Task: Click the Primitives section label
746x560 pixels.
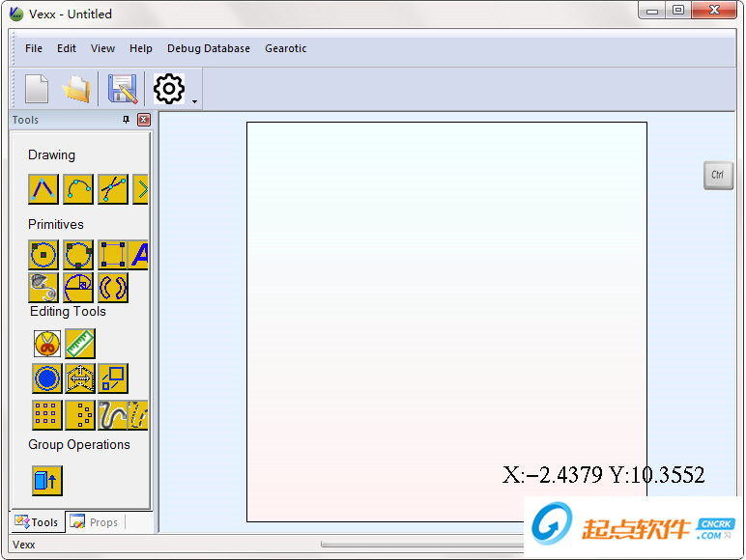Action: click(x=56, y=224)
